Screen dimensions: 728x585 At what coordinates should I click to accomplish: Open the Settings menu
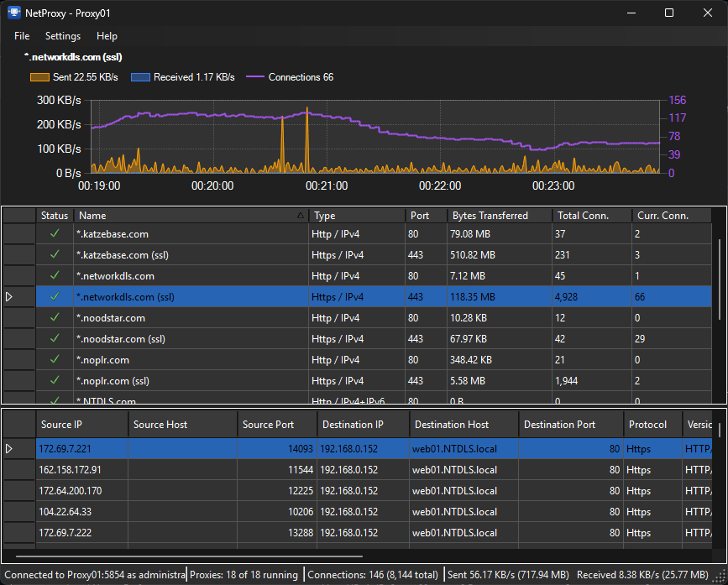pos(63,36)
